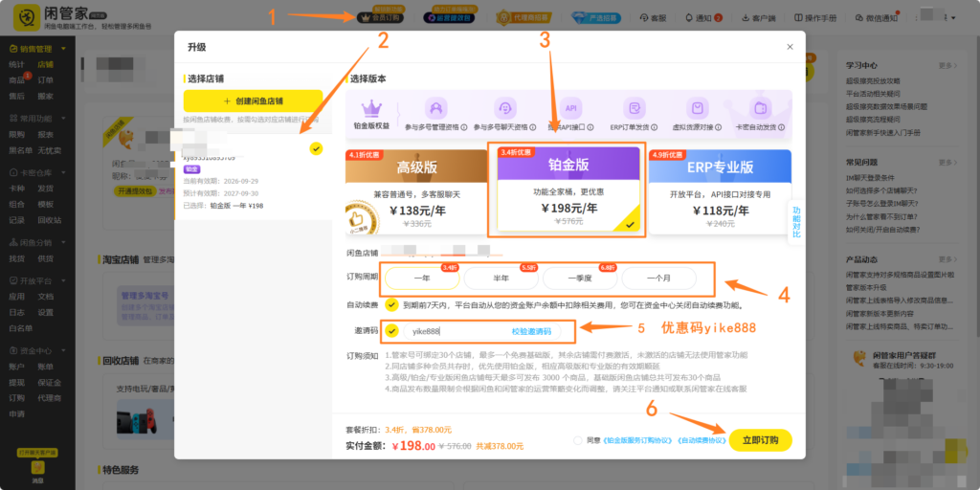Open 微信通知 in top bar
This screenshot has height=490, width=980.
coord(877,18)
